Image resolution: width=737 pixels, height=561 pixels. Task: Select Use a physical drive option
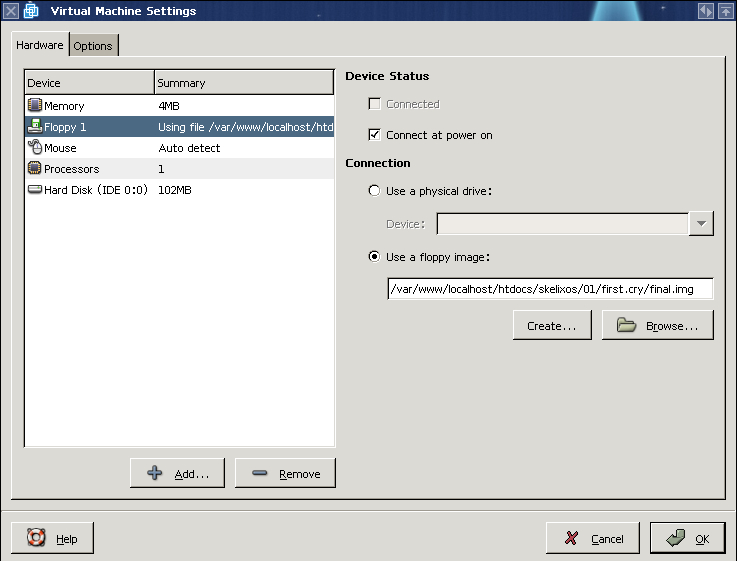(x=374, y=191)
